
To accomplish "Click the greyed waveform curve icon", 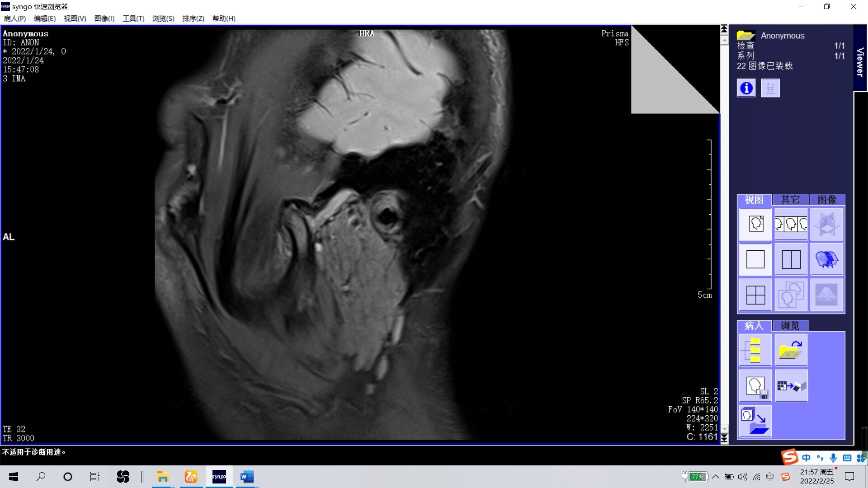I will click(826, 295).
